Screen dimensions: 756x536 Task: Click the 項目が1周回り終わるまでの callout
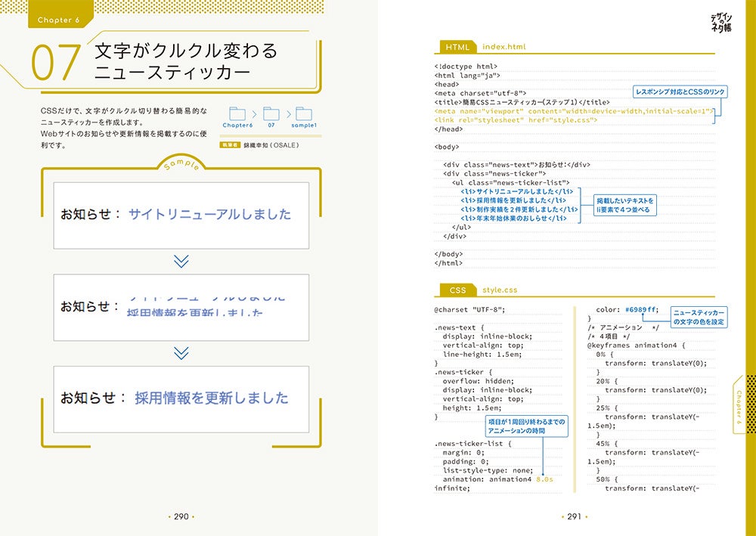(x=526, y=426)
